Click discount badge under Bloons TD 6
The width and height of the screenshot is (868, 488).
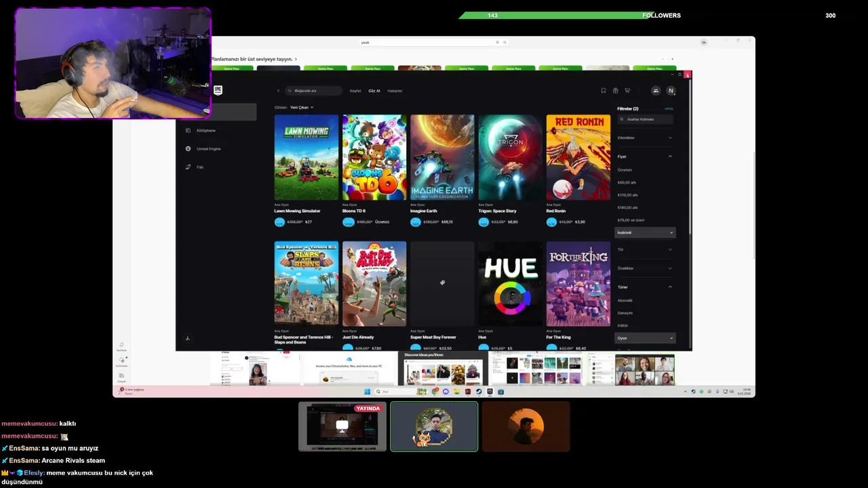[x=348, y=222]
